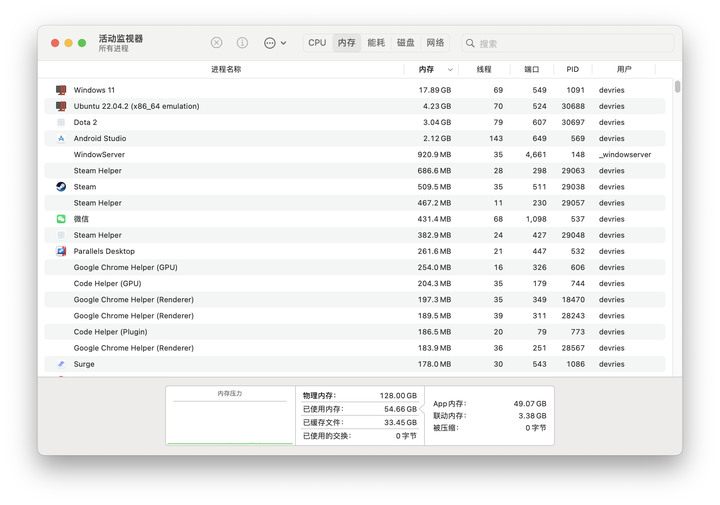Sort by the PID column header

pos(573,69)
